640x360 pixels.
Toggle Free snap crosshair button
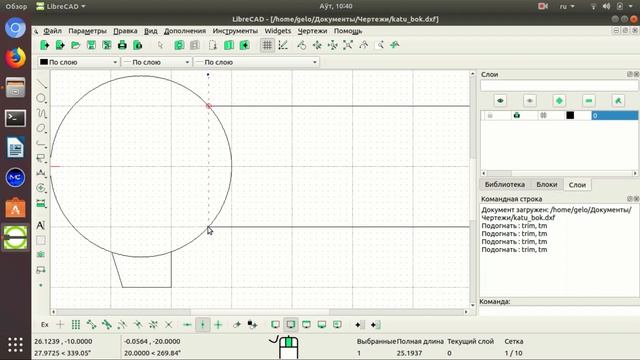pyautogui.click(x=60, y=325)
